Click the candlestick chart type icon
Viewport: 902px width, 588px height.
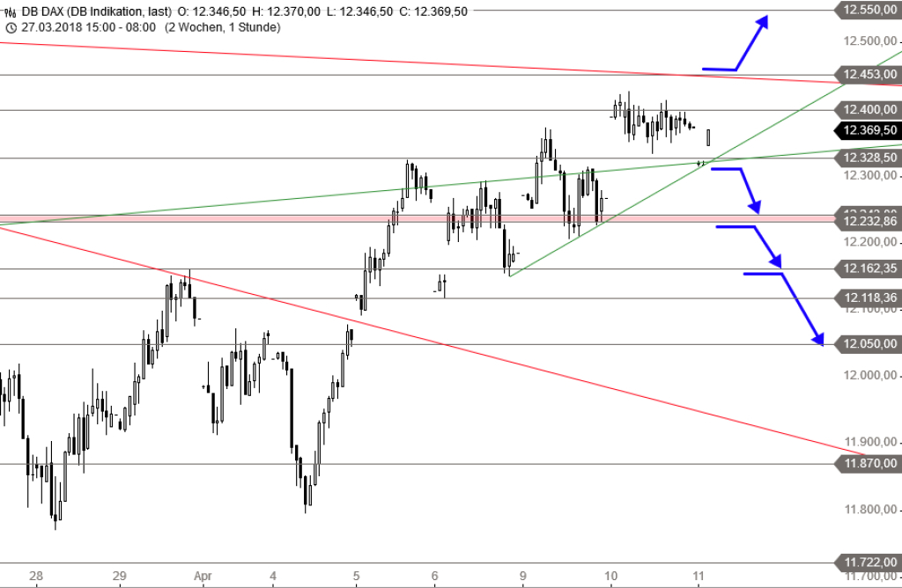11,11
